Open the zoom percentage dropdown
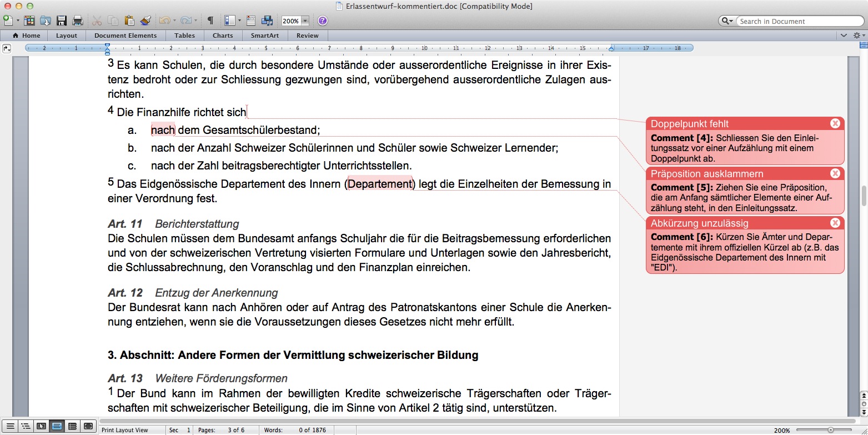This screenshot has height=435, width=868. pos(305,21)
